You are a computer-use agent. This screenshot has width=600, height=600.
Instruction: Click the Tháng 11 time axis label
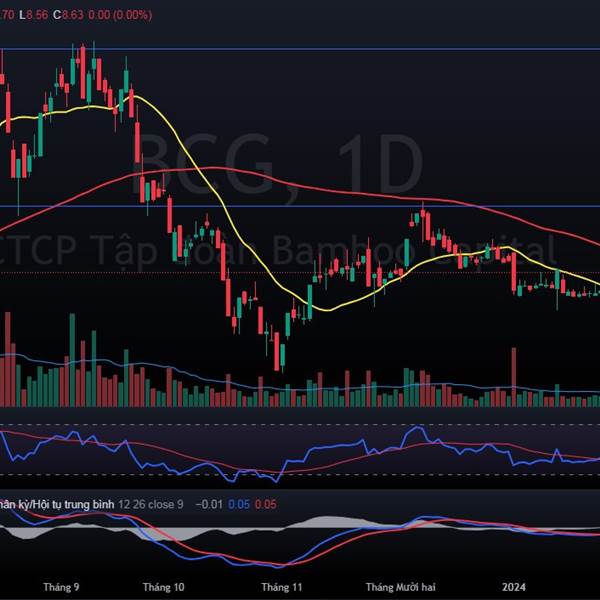click(282, 587)
